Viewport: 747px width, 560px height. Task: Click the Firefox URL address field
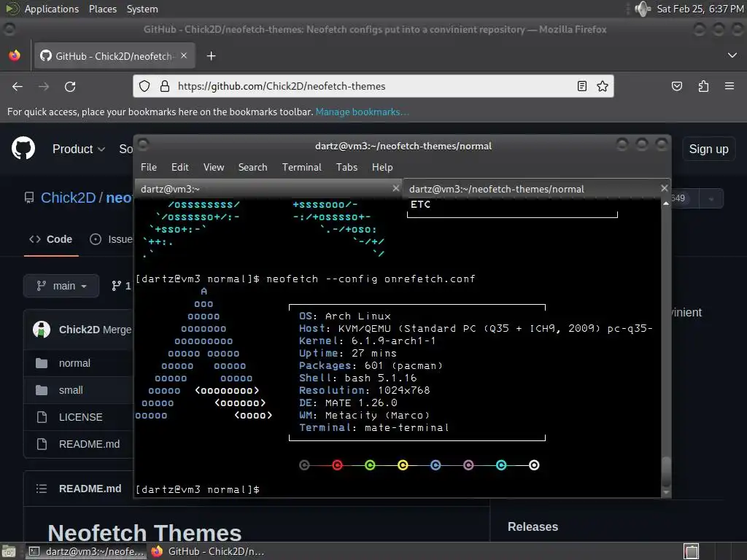(373, 86)
